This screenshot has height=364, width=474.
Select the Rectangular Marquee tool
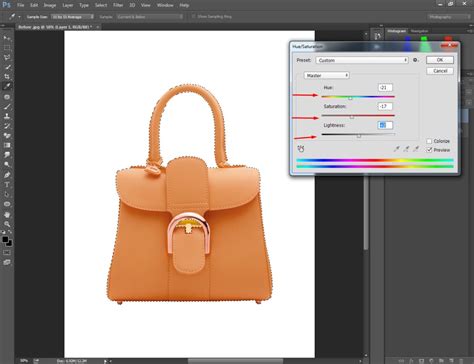point(7,48)
